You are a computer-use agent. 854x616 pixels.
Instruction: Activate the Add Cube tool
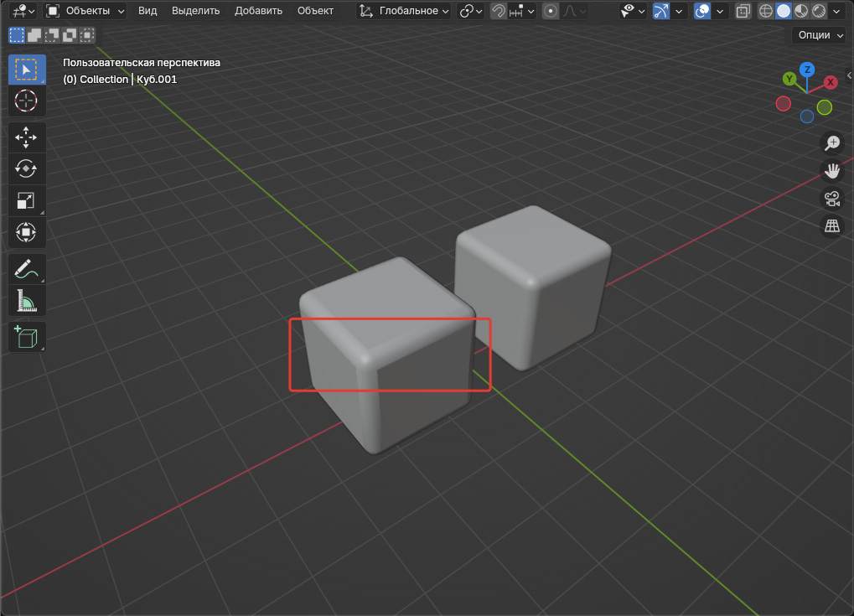pos(26,337)
